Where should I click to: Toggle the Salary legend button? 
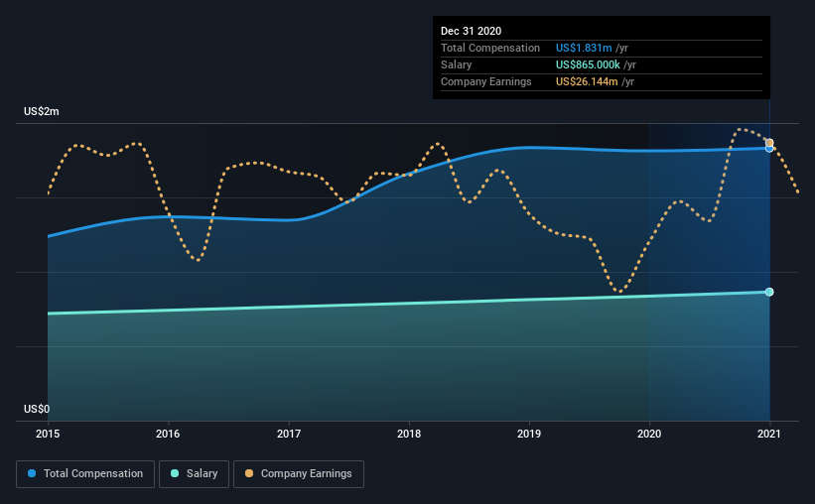194,474
